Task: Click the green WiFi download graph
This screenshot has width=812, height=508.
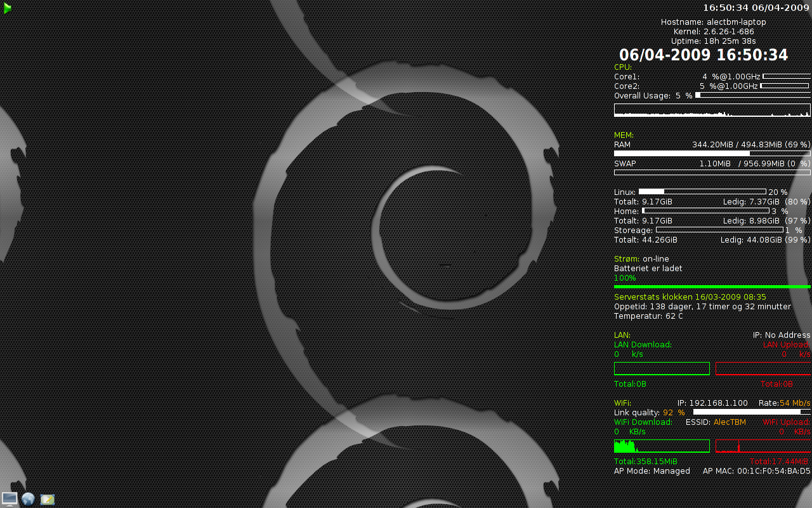Action: coord(662,446)
